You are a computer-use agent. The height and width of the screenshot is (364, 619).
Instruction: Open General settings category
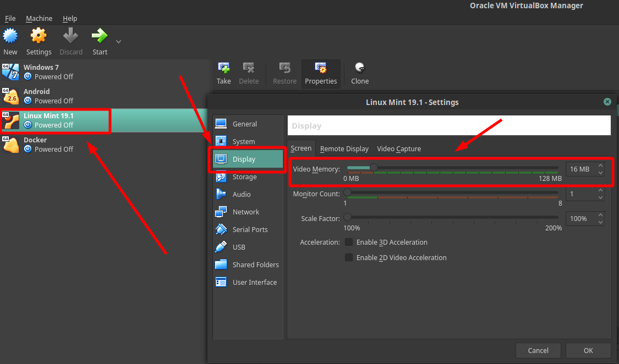(248, 124)
